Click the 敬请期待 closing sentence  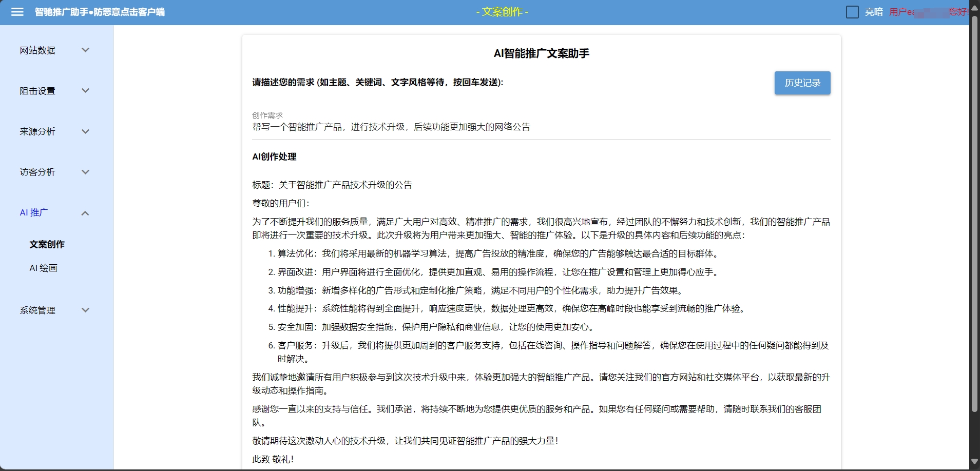[405, 441]
